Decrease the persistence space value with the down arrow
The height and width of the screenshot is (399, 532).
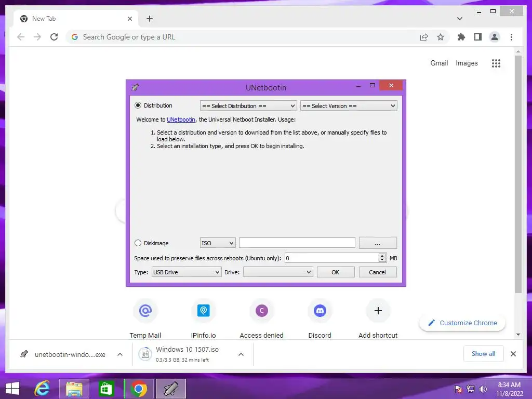click(382, 260)
